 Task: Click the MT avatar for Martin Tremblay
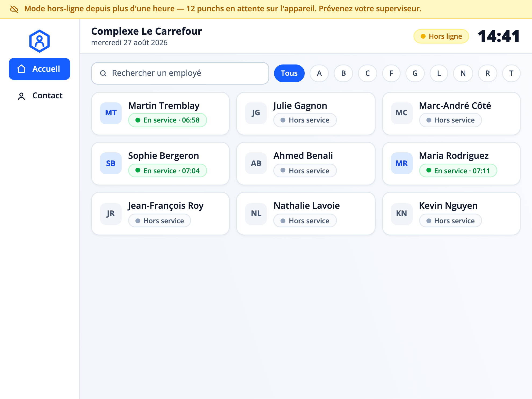pyautogui.click(x=111, y=113)
